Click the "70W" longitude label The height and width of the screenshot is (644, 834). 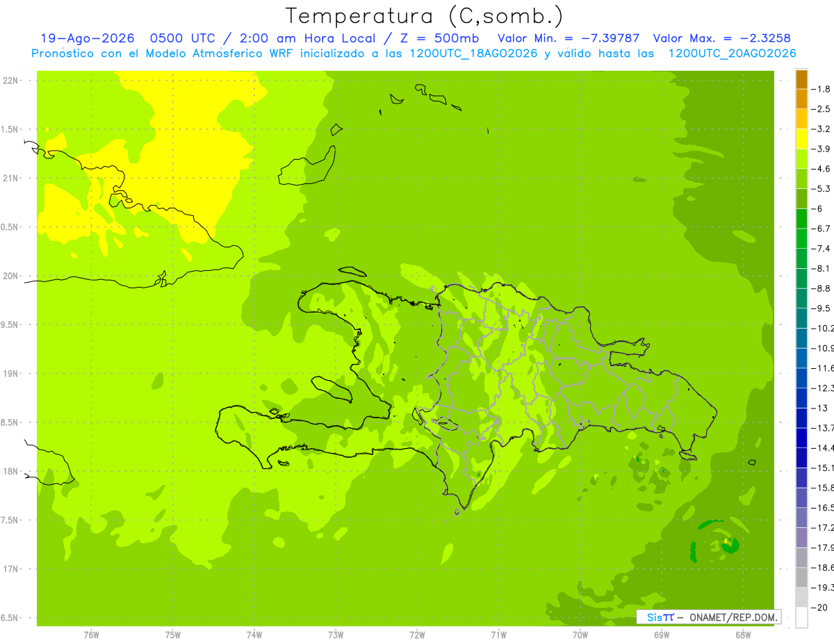(x=580, y=634)
